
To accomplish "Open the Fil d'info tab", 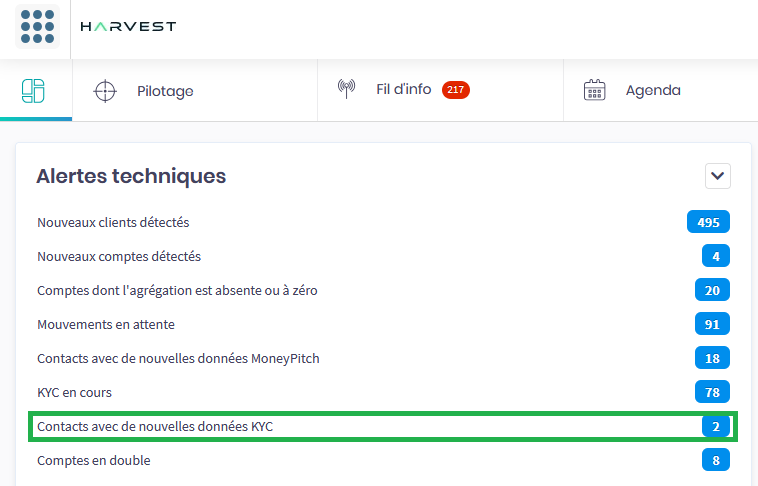I will tap(403, 90).
